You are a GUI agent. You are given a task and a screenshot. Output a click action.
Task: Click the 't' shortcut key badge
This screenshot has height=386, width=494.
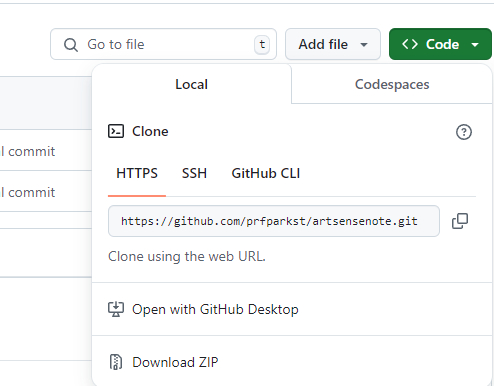(x=262, y=44)
